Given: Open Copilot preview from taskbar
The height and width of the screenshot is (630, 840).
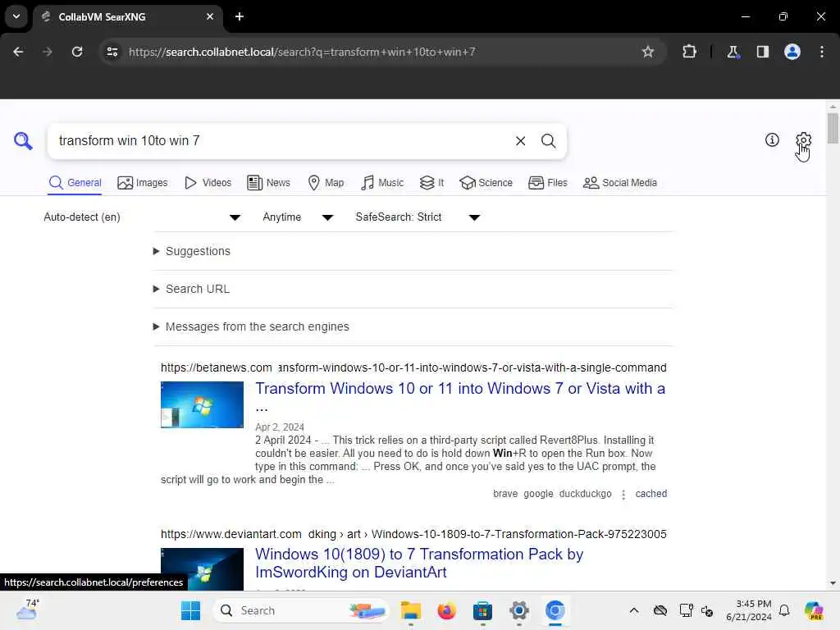Looking at the screenshot, I should coord(814,610).
